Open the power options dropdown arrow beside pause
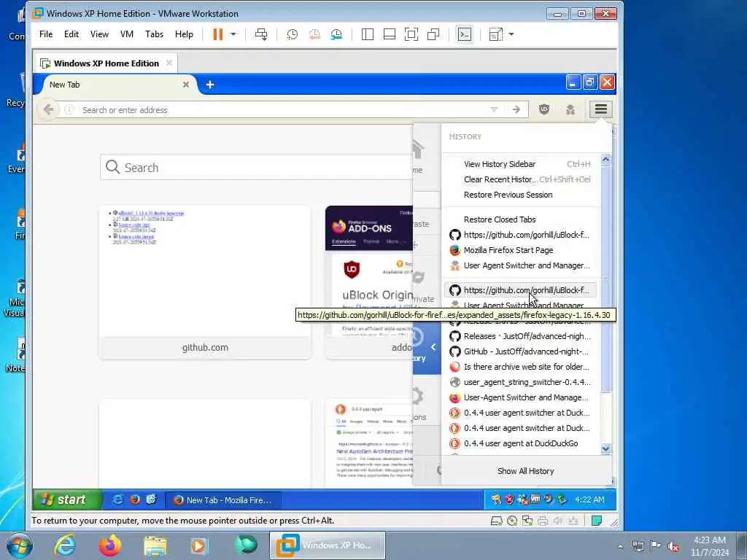 [233, 34]
